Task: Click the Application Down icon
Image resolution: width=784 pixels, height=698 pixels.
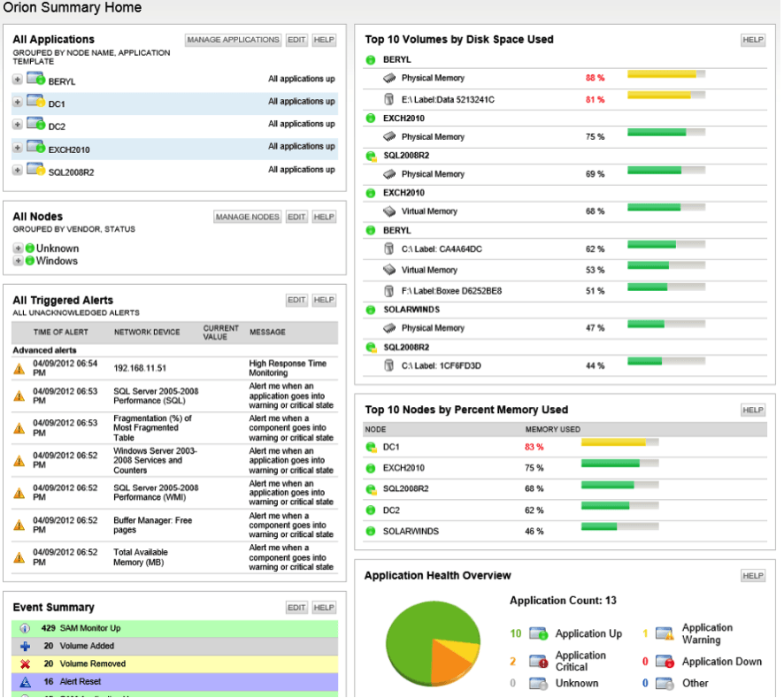Action: pos(665,661)
